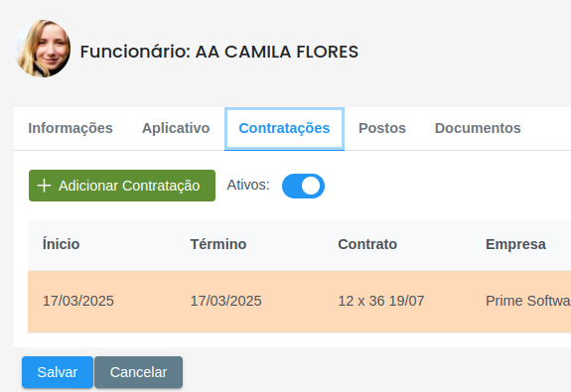Viewport: 571px width, 392px height.
Task: Toggle the Ativos switch off
Action: (303, 186)
